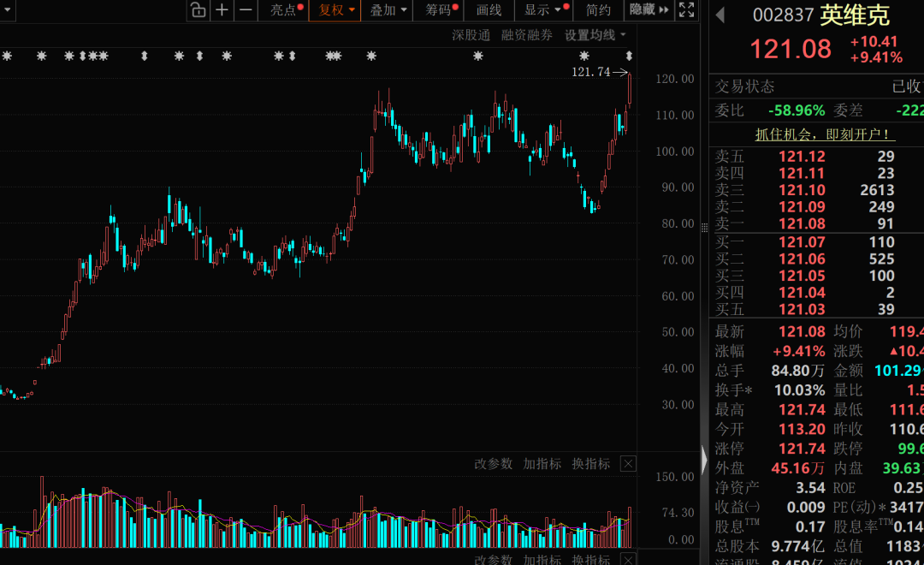Open the 设置均线 moving average dropdown
The height and width of the screenshot is (565, 924).
point(595,35)
